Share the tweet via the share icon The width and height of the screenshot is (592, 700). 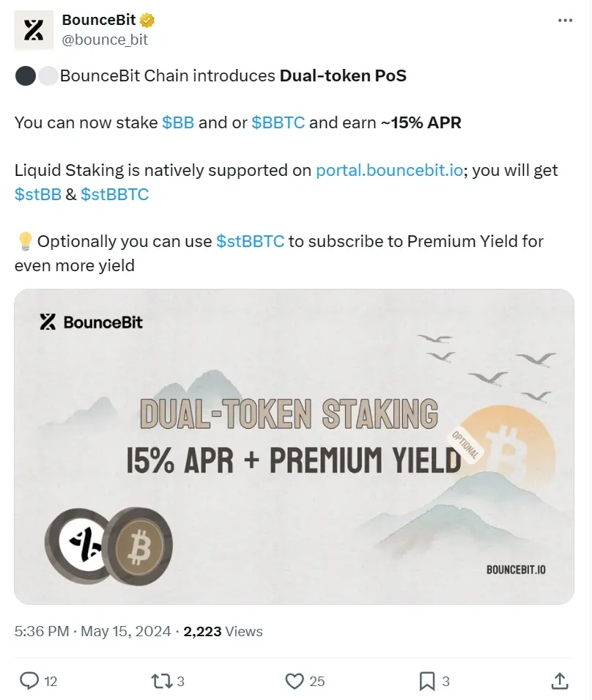[561, 681]
